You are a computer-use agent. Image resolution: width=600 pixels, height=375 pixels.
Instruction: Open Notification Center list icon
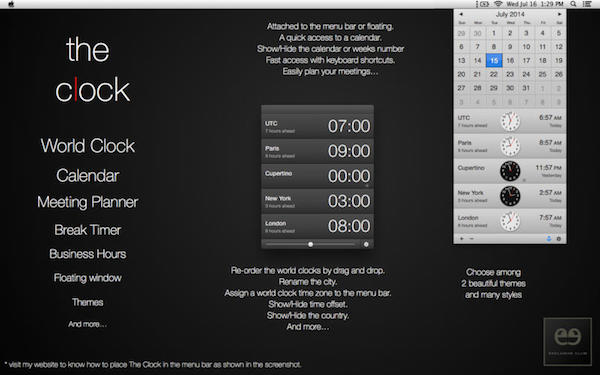587,4
